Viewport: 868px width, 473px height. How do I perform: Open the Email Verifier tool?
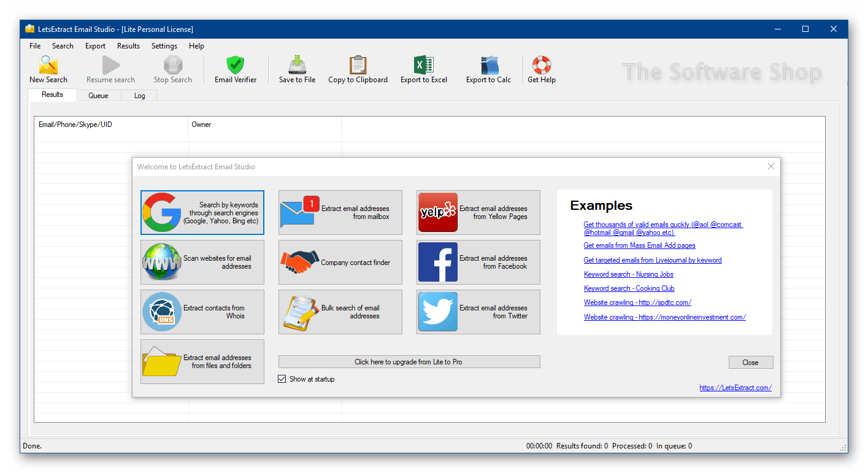pos(236,69)
